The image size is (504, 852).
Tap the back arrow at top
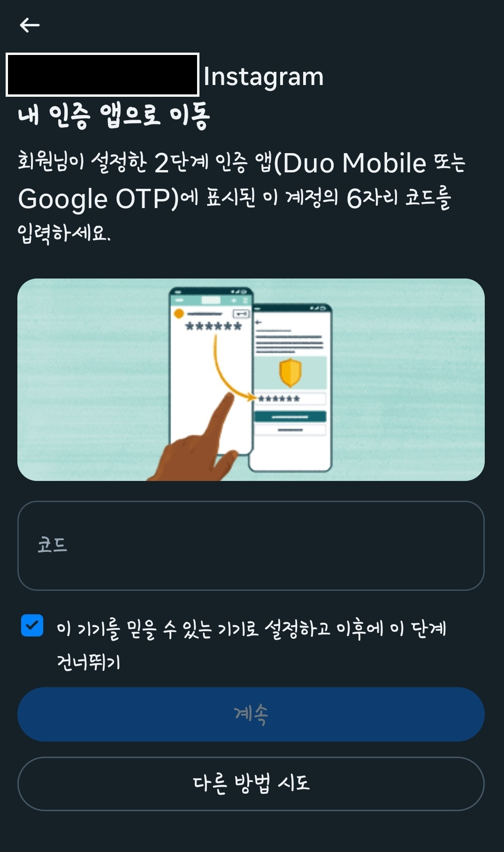point(30,25)
